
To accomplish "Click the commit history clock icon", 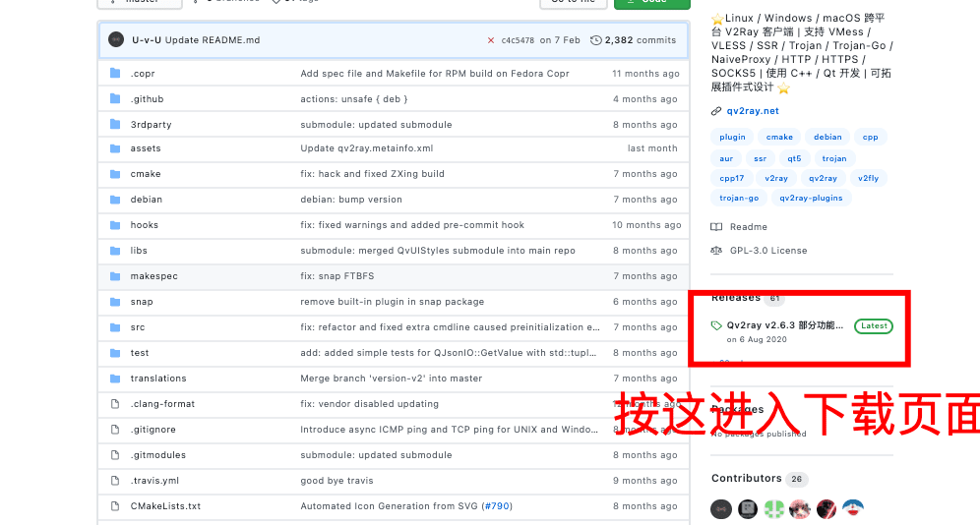I will (x=596, y=40).
